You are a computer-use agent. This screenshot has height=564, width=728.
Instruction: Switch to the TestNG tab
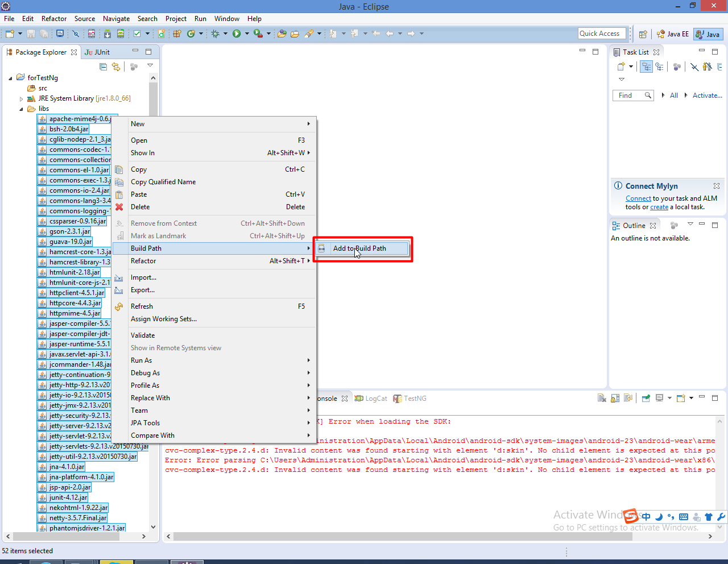[409, 399]
